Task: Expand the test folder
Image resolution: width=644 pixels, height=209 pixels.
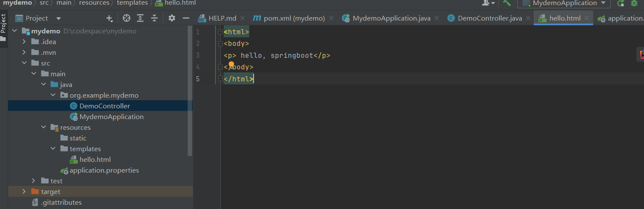Action: pyautogui.click(x=34, y=181)
